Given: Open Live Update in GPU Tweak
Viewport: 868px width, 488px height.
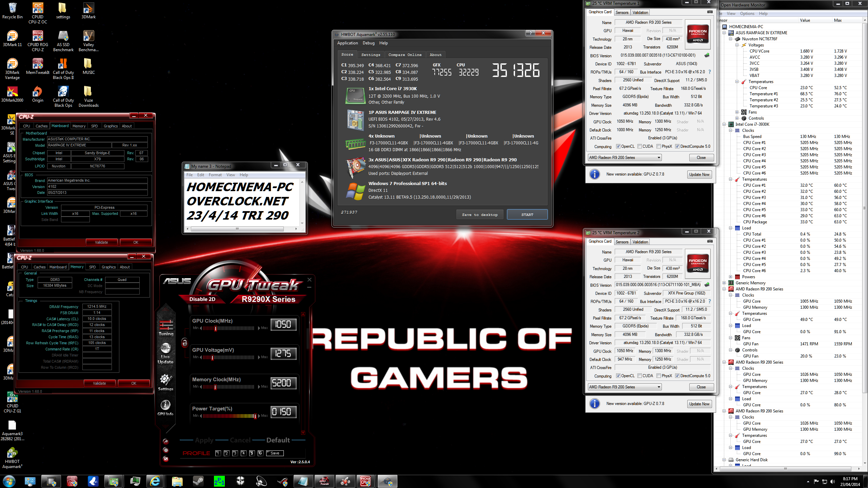Looking at the screenshot, I should [x=165, y=353].
